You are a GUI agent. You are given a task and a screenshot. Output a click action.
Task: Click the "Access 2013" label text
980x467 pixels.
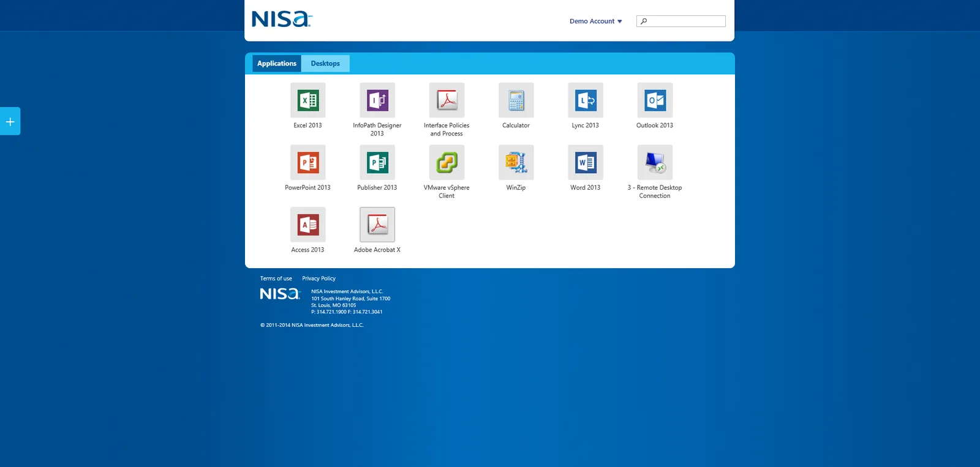[307, 250]
